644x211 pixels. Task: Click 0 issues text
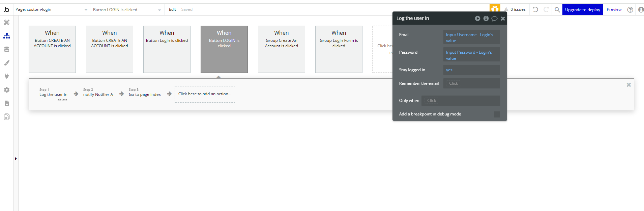[x=518, y=9]
